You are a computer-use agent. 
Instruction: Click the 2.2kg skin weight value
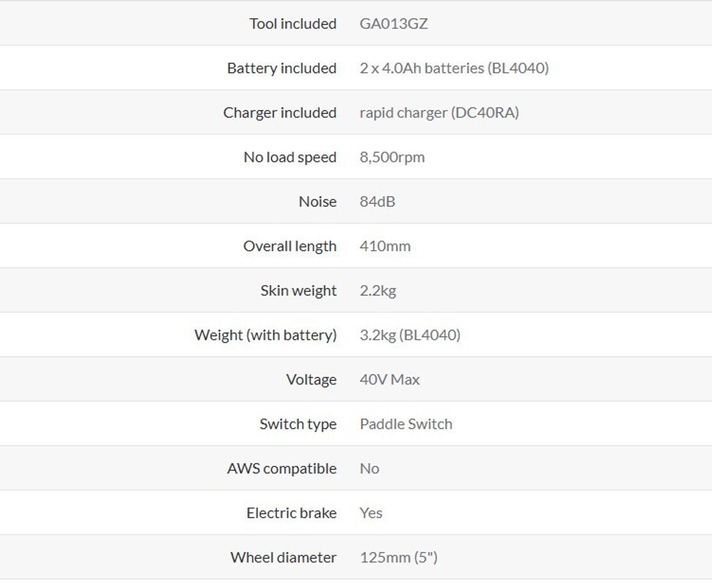(x=378, y=291)
